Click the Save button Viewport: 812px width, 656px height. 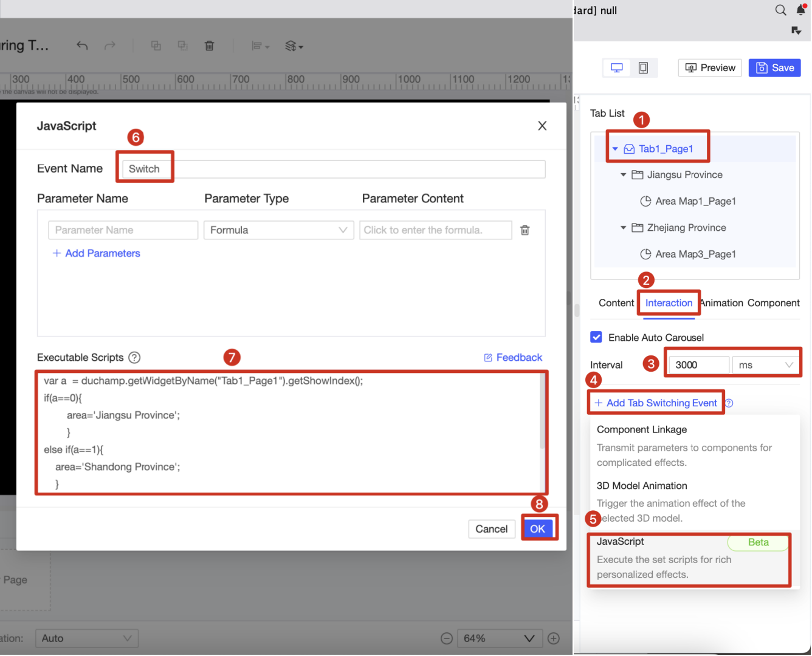pyautogui.click(x=775, y=68)
